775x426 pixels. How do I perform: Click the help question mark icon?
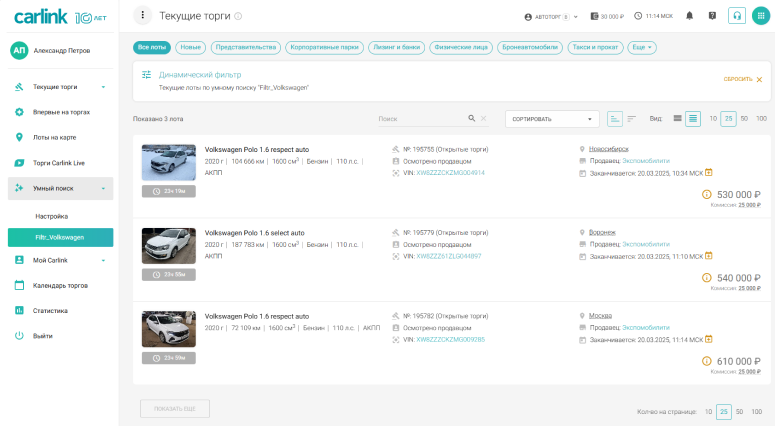point(712,16)
